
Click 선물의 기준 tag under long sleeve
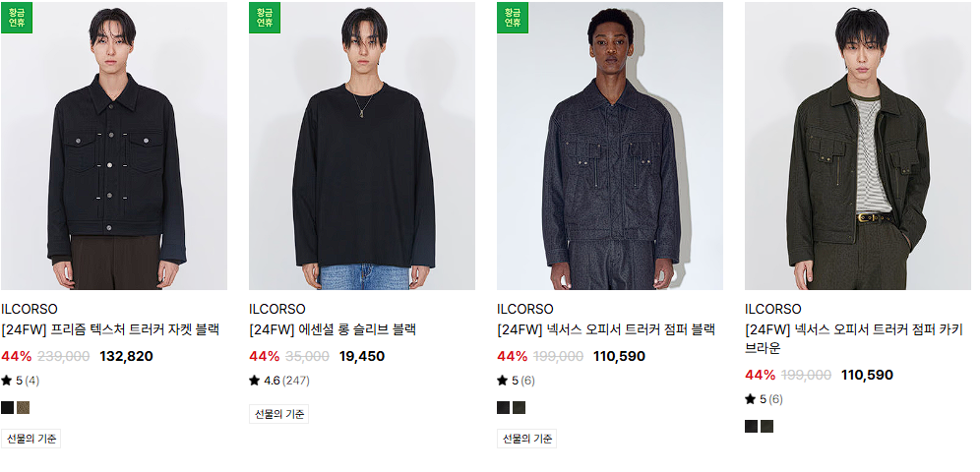278,414
